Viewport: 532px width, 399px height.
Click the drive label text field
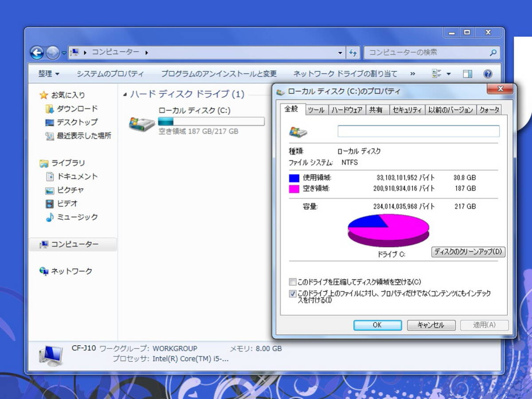tap(419, 131)
